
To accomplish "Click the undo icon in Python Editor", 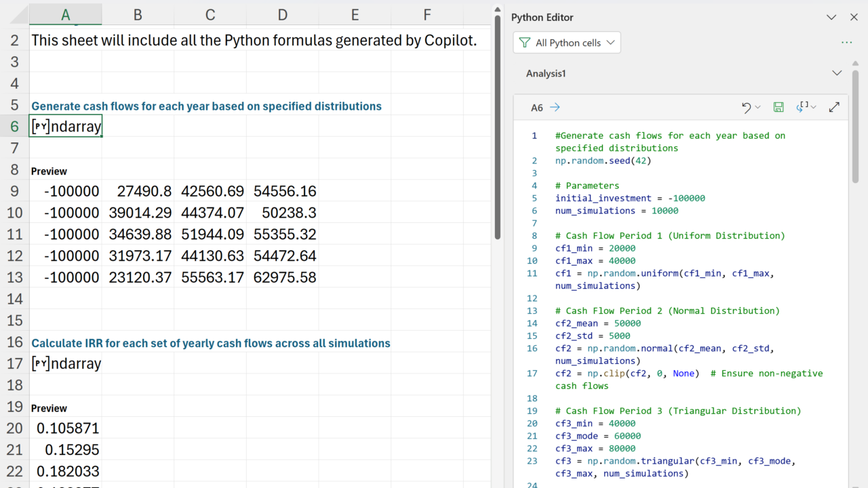I will (x=746, y=107).
